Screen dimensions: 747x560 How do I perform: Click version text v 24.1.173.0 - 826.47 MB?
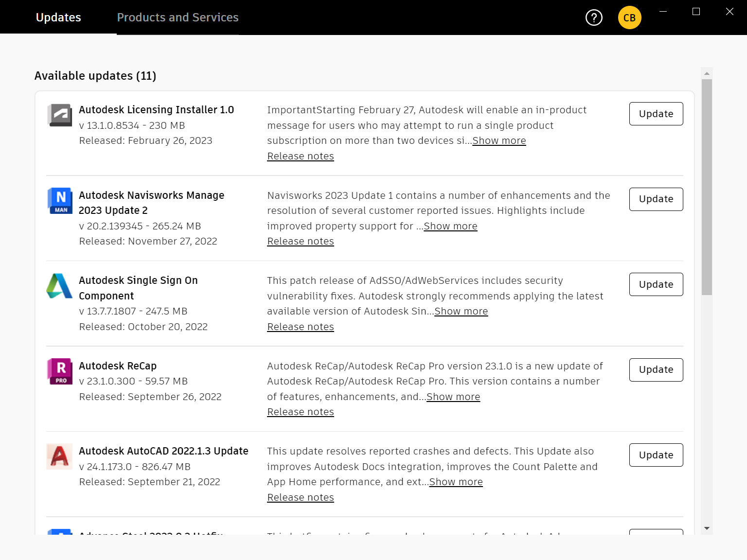coord(135,467)
